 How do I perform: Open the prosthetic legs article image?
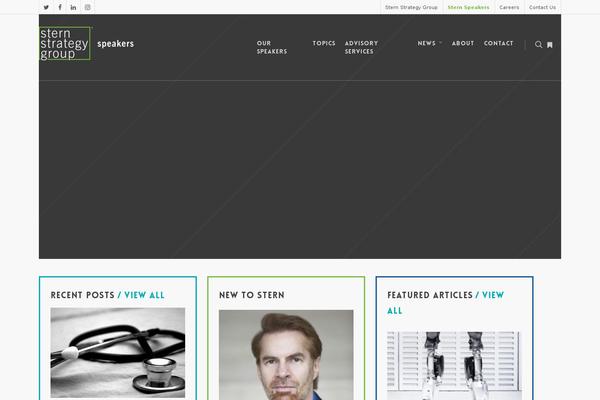[454, 366]
